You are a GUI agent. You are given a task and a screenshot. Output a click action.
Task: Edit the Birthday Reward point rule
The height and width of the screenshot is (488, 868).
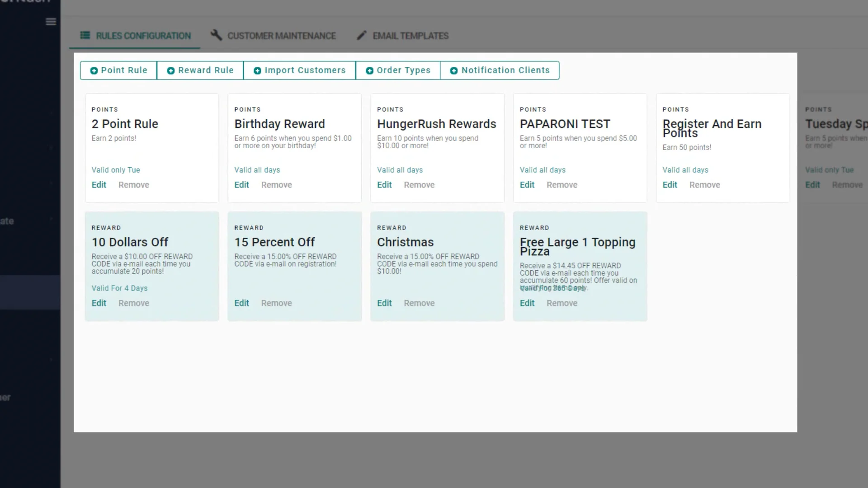coord(241,185)
